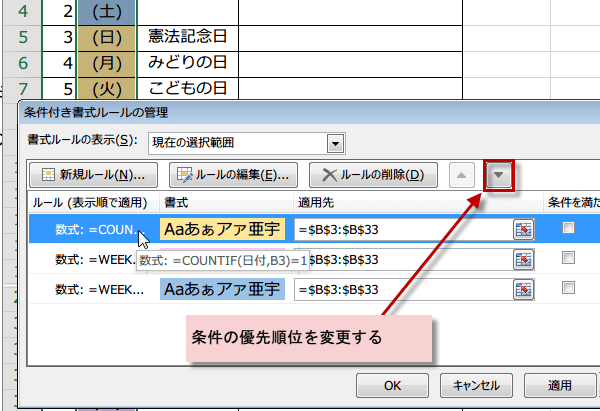Select the (火) weekday cell
The image size is (600, 411).
pos(107,89)
